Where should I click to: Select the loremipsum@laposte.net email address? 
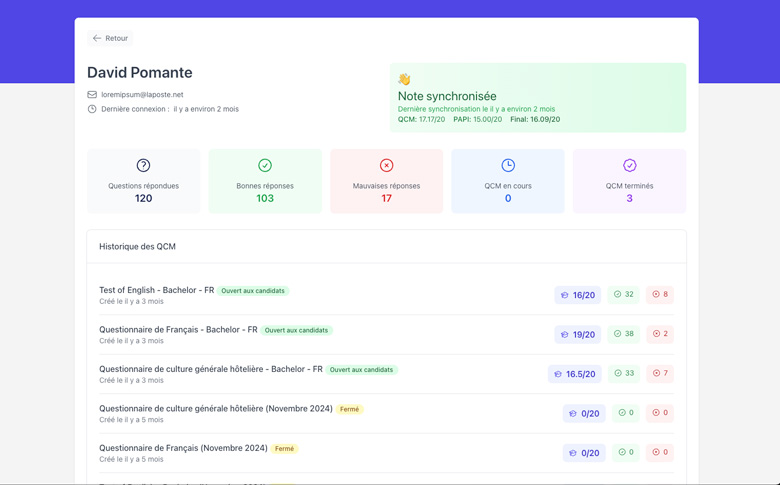click(x=142, y=95)
